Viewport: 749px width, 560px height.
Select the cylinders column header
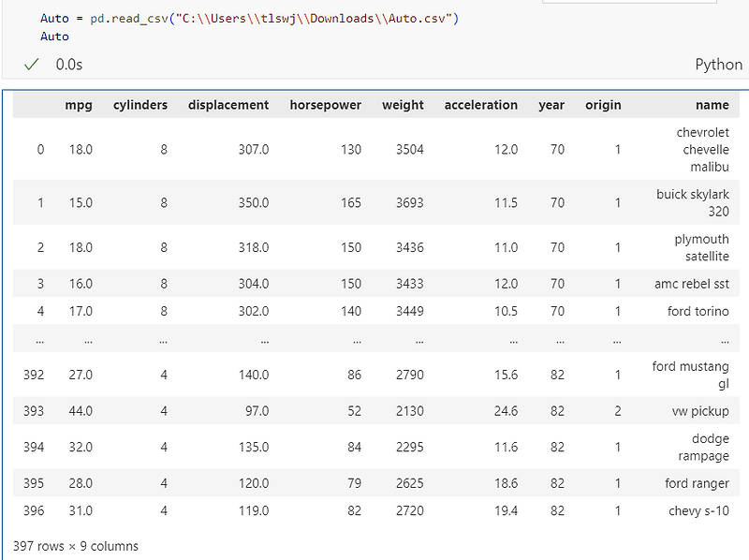[x=140, y=105]
